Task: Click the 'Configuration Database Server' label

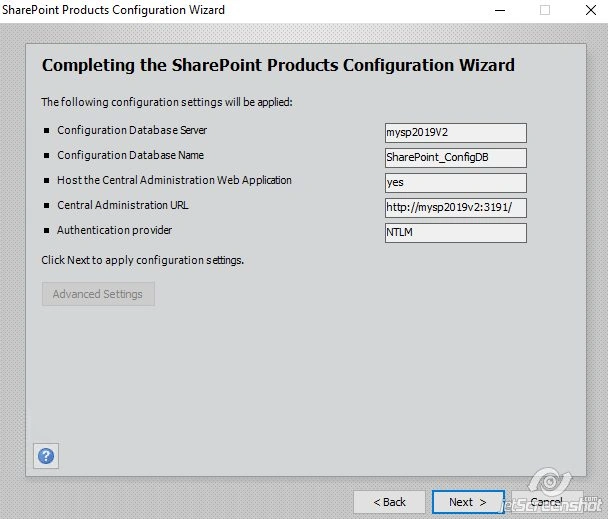Action: (x=132, y=130)
